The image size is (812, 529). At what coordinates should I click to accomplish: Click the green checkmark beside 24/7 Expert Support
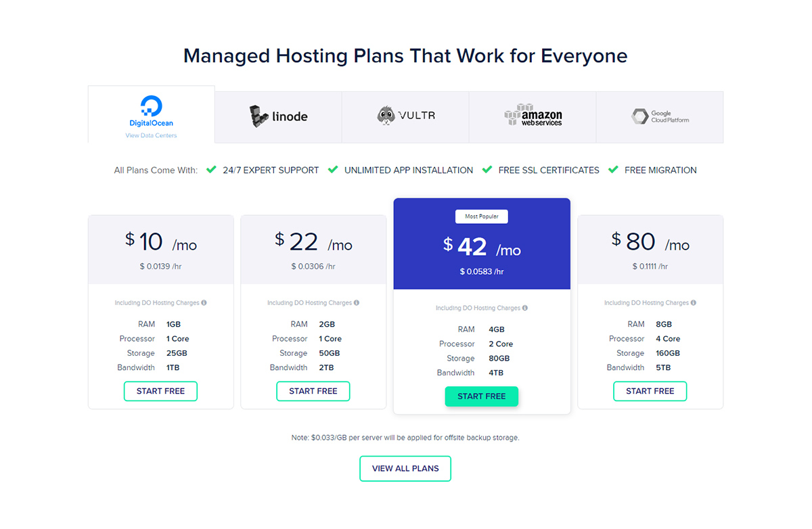(x=211, y=170)
